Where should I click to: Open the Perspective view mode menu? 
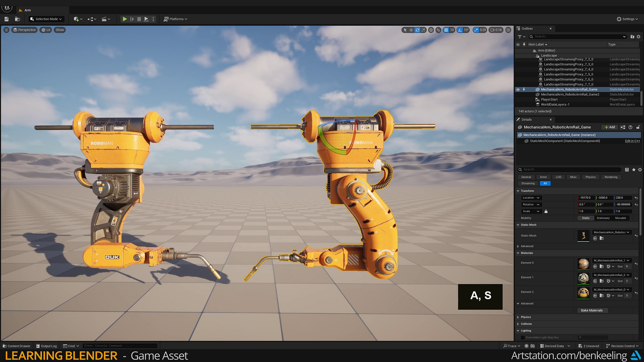coord(24,30)
